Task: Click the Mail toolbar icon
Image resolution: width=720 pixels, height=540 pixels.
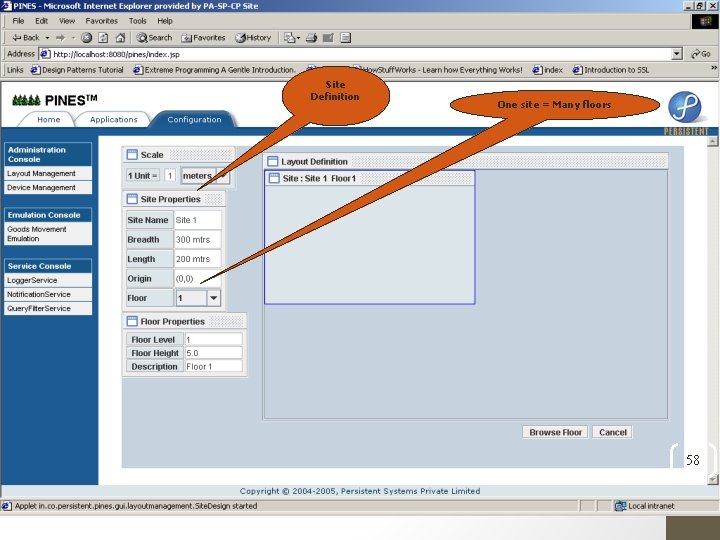Action: click(289, 38)
